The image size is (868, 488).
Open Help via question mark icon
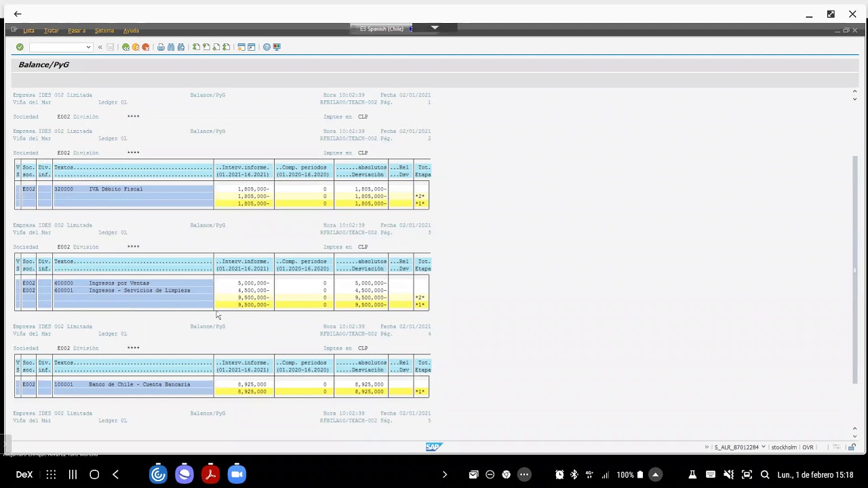point(267,47)
